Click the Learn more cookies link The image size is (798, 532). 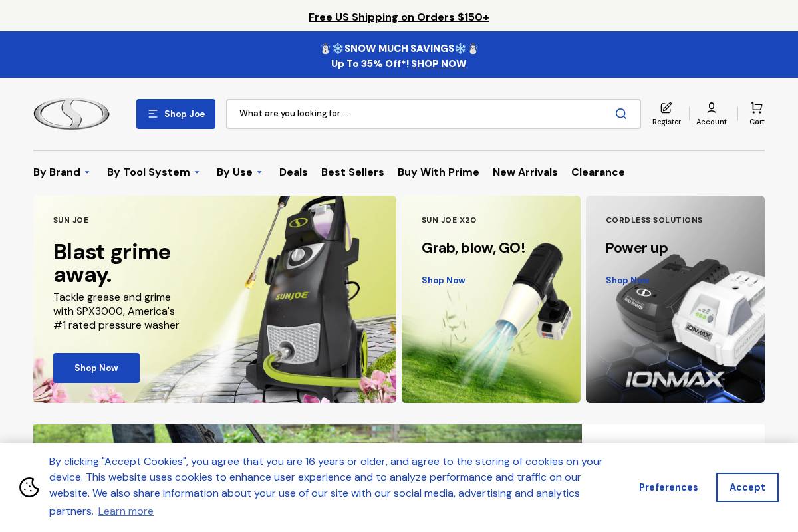(x=126, y=511)
